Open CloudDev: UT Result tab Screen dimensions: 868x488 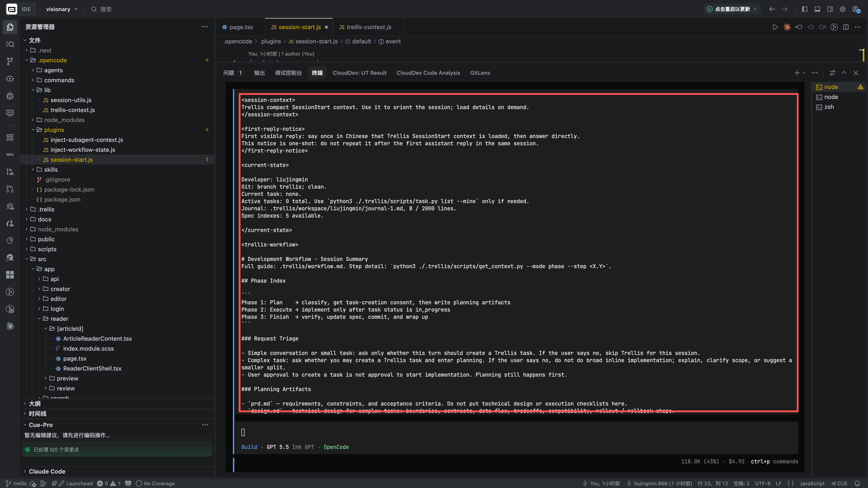pos(360,73)
